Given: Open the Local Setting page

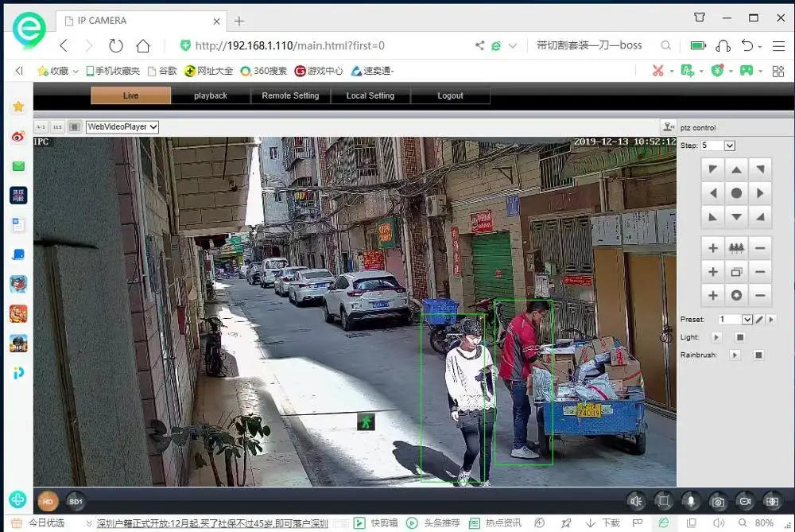Looking at the screenshot, I should (370, 96).
